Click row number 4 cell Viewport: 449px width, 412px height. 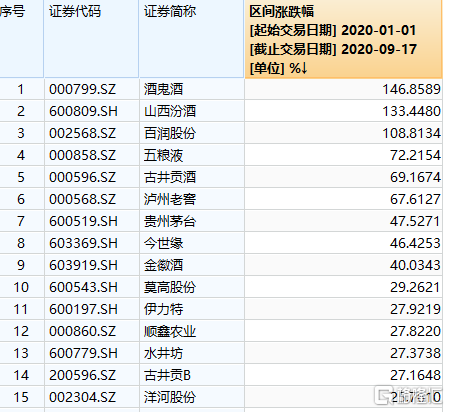click(x=22, y=155)
